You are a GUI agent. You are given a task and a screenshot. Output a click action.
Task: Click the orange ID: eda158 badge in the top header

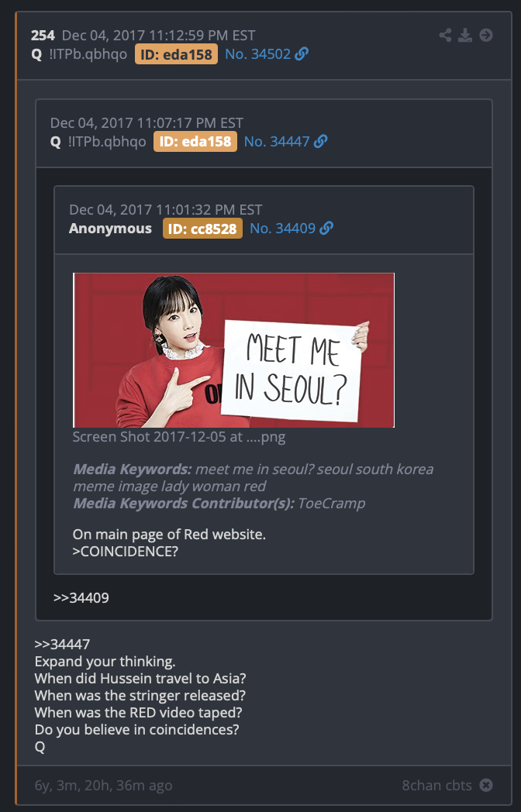coord(176,54)
